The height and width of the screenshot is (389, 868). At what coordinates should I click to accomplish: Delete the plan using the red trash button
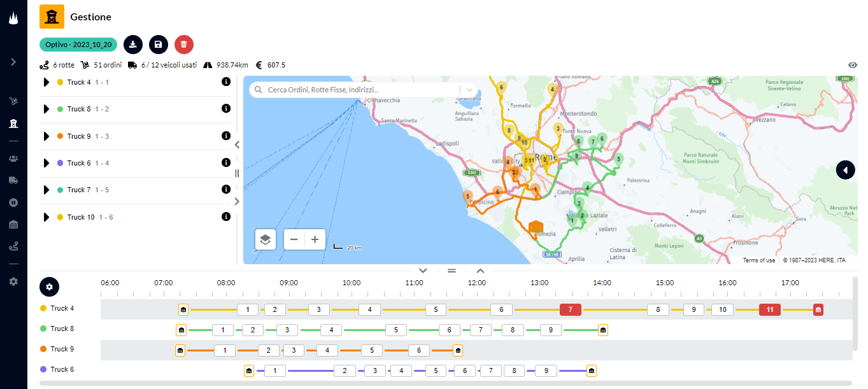183,45
